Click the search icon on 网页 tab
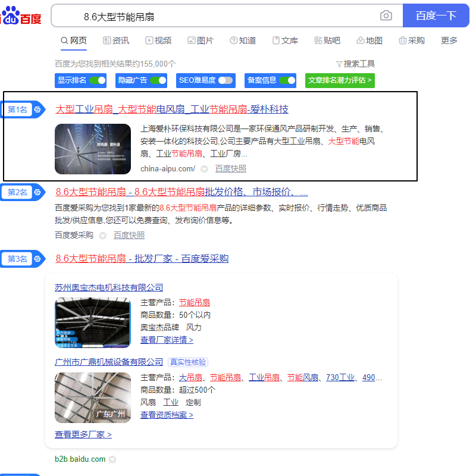476x476 pixels. coord(64,40)
